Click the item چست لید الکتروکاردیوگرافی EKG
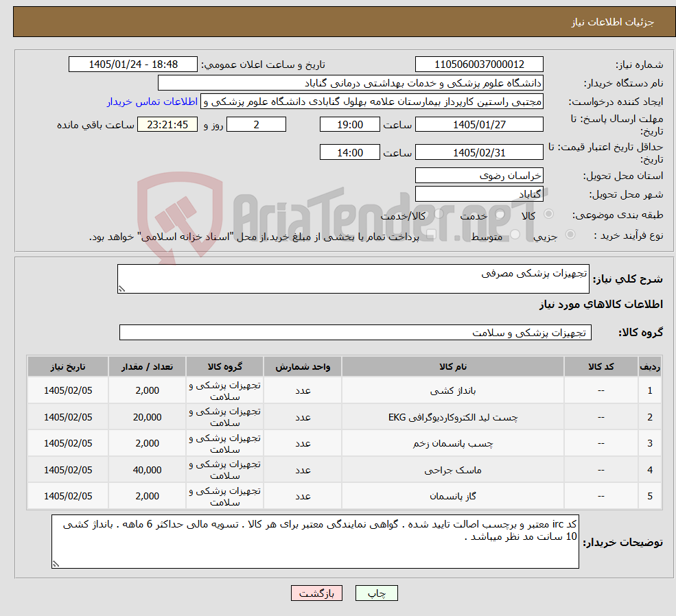This screenshot has height=616, width=676. coord(453,417)
